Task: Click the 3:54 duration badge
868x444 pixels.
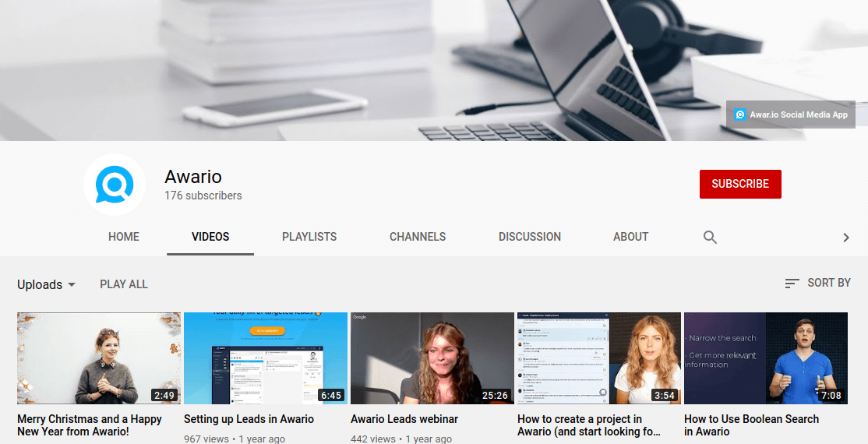Action: coord(665,395)
